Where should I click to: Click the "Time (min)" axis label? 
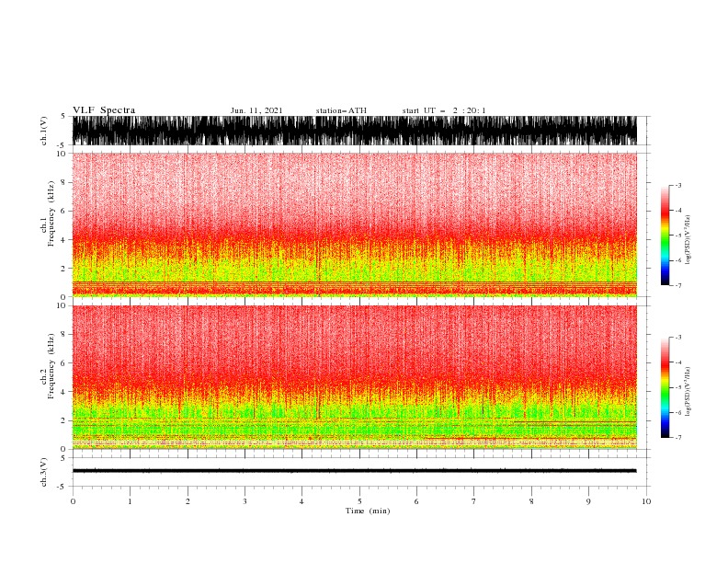(x=368, y=511)
